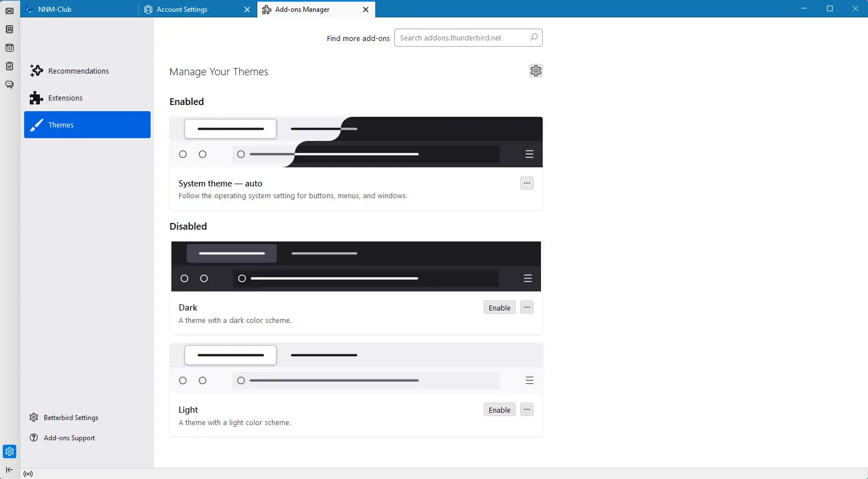Click the Dark theme preview image
868x479 pixels.
[356, 266]
